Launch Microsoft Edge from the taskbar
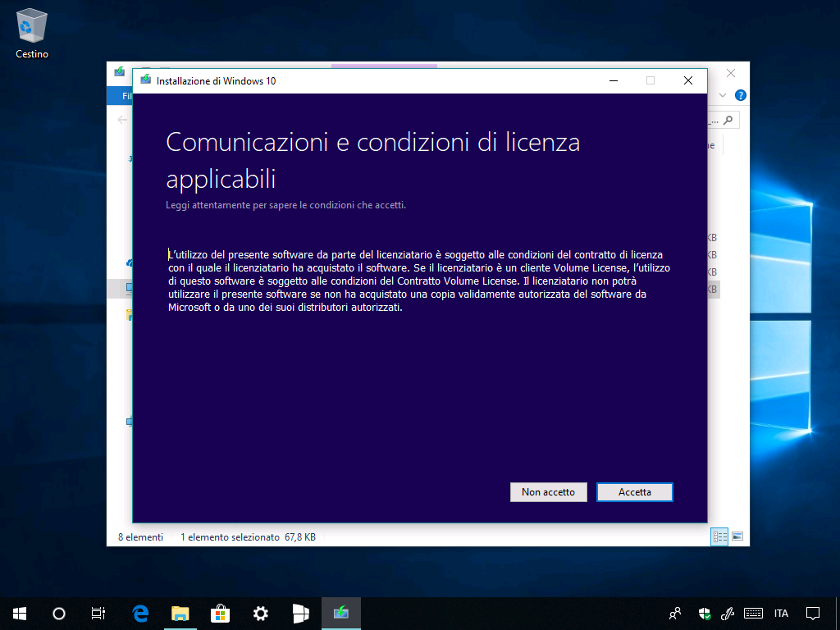The height and width of the screenshot is (630, 840). (140, 614)
